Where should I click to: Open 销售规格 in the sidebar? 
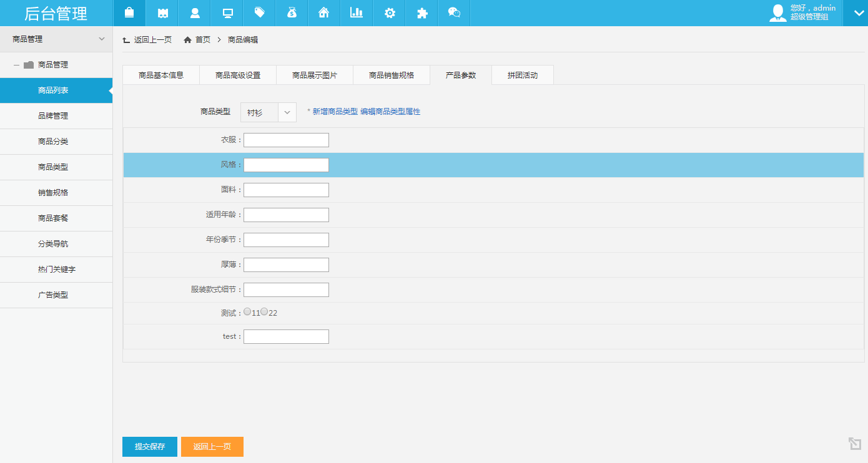point(56,193)
